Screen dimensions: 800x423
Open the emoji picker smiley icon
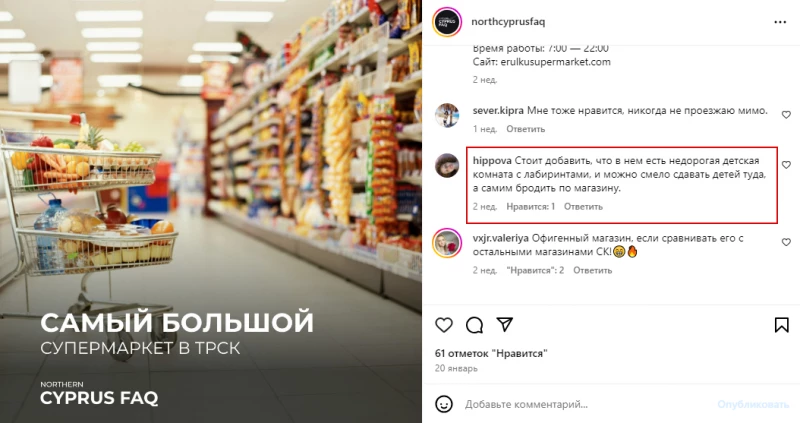coord(444,404)
